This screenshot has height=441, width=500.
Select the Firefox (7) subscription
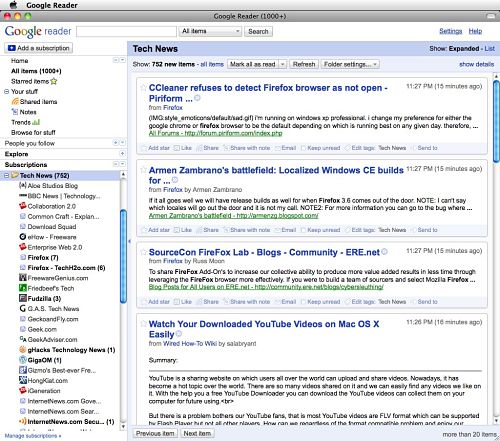(x=43, y=258)
